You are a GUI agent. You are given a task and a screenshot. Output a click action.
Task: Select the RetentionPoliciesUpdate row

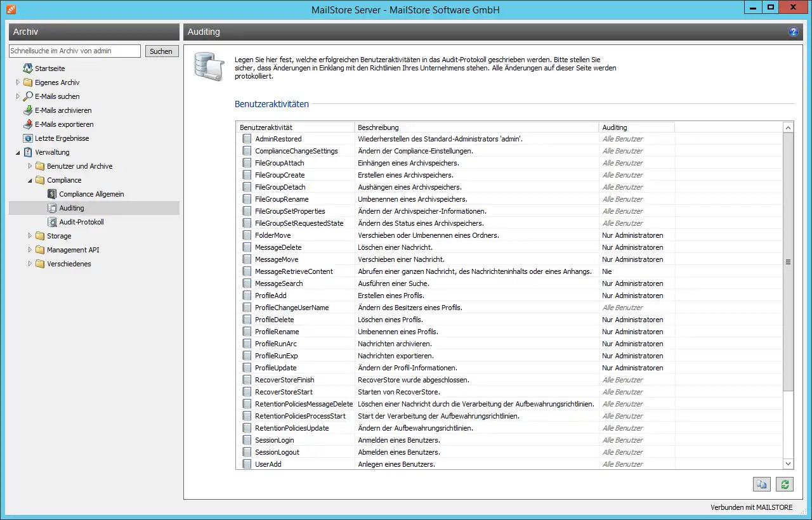510,428
